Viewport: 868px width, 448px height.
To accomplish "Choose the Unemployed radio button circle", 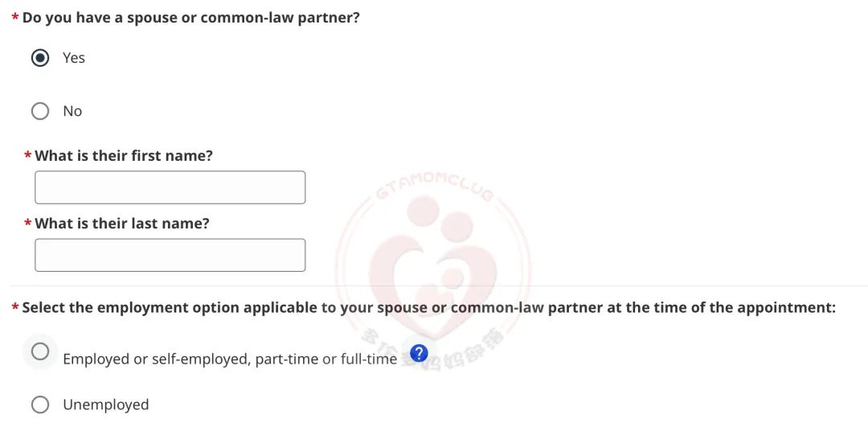I will click(40, 405).
